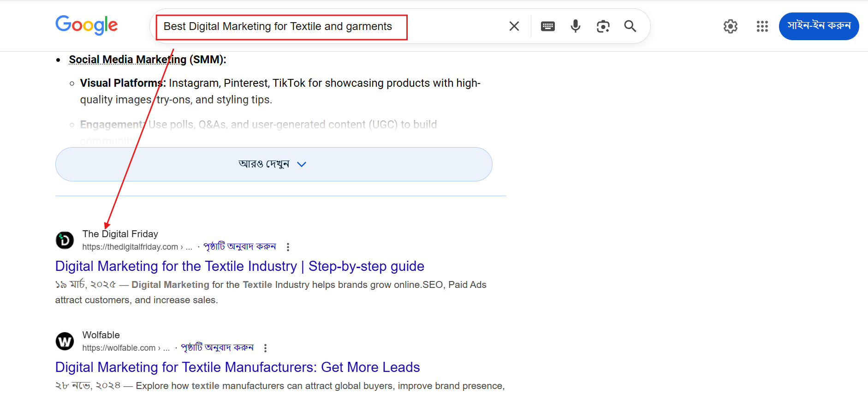Click the Digital Friday result snippet text
This screenshot has height=395, width=868.
click(x=271, y=292)
